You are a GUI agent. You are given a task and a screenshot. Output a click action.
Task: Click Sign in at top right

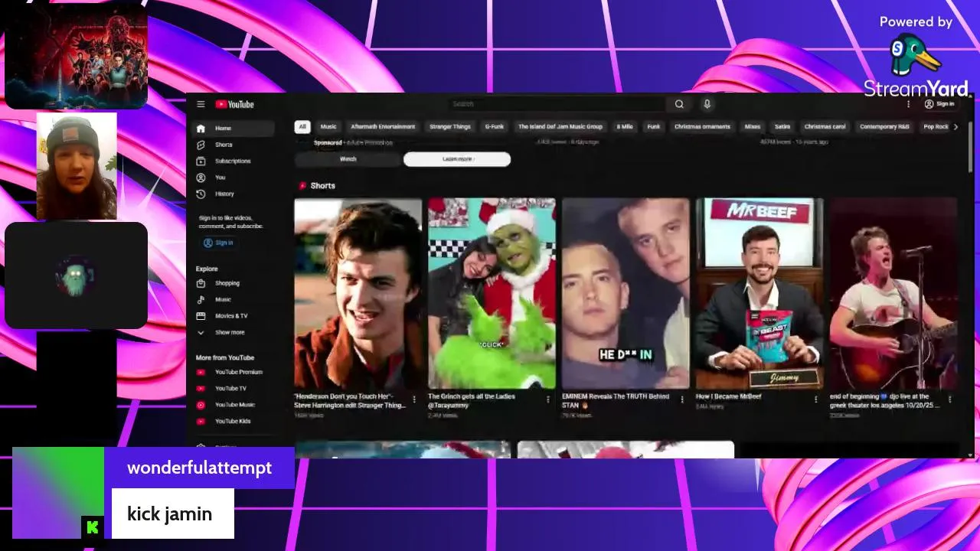coord(939,104)
